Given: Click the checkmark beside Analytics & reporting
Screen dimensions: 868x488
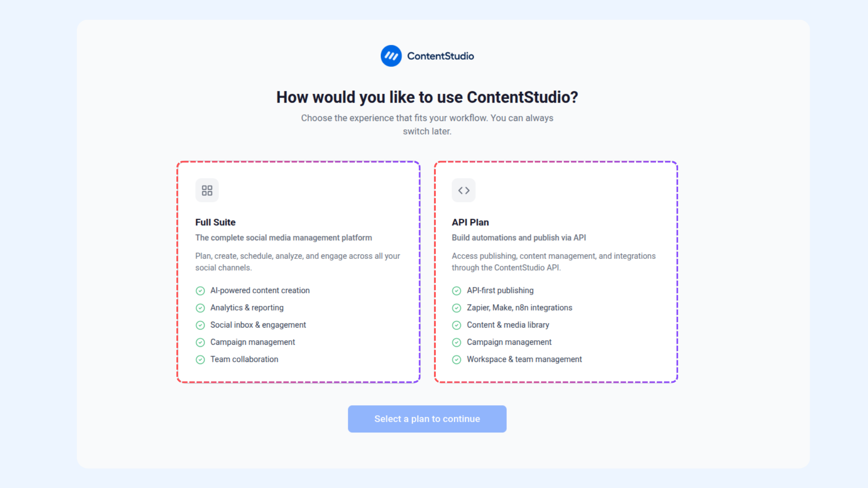Looking at the screenshot, I should (x=200, y=308).
